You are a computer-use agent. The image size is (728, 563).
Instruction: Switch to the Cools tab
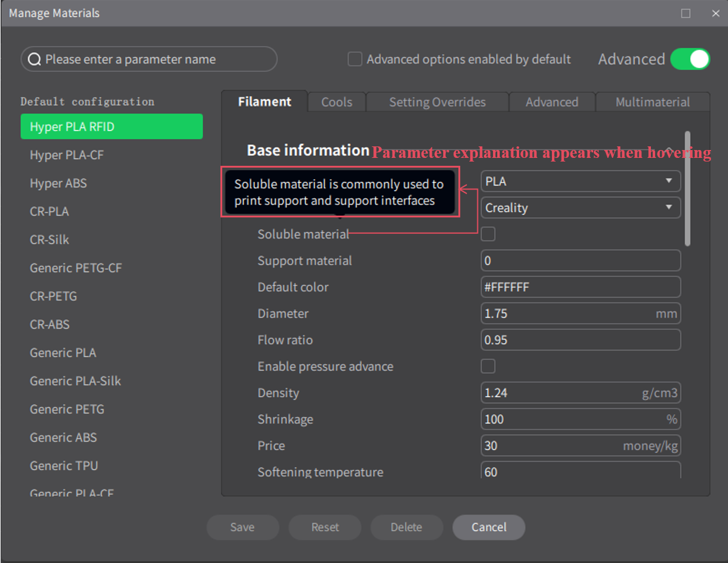336,102
